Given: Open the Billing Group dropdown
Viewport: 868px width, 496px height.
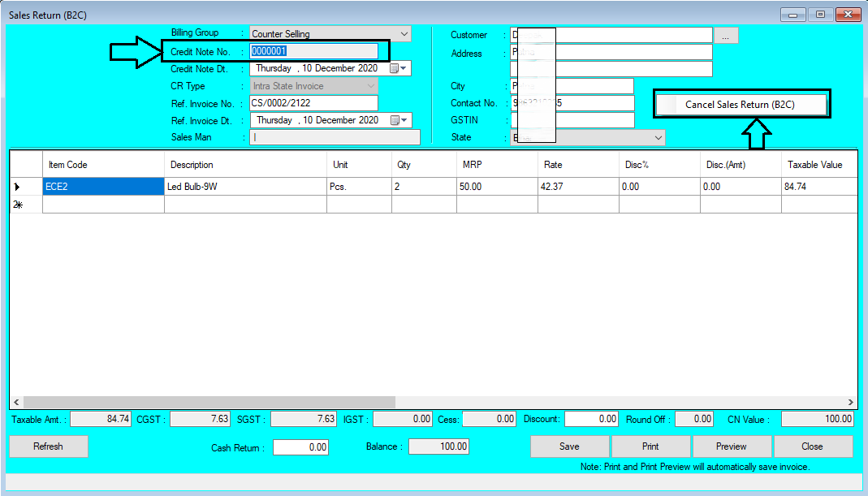Looking at the screenshot, I should tap(403, 33).
